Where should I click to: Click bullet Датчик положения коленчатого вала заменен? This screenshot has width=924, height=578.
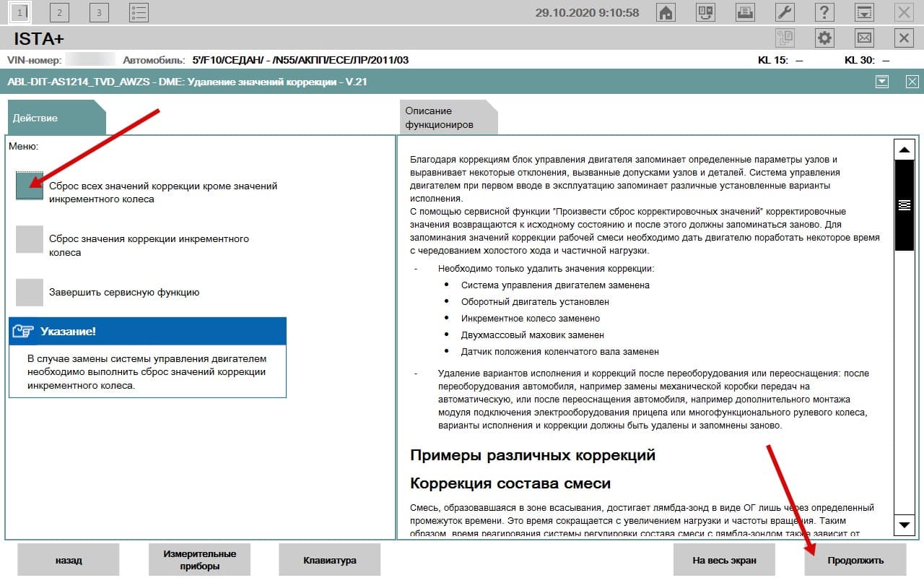point(560,352)
